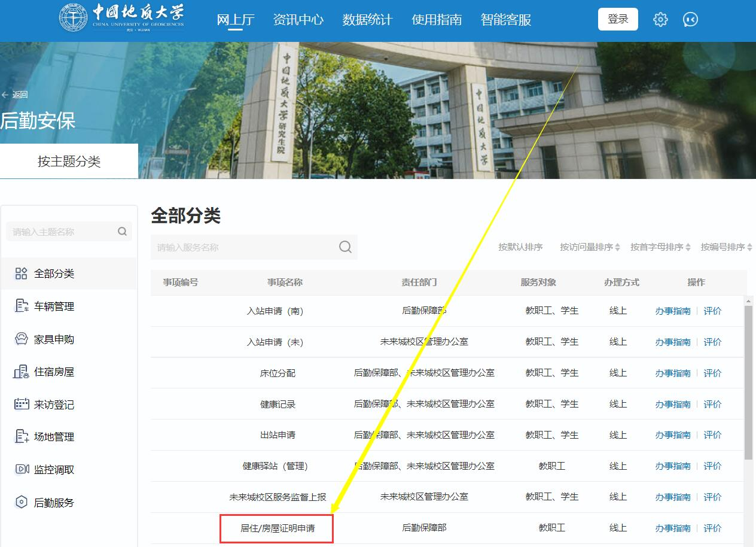Open 办事指南 for 入站申请（南）
756x547 pixels.
tap(673, 311)
